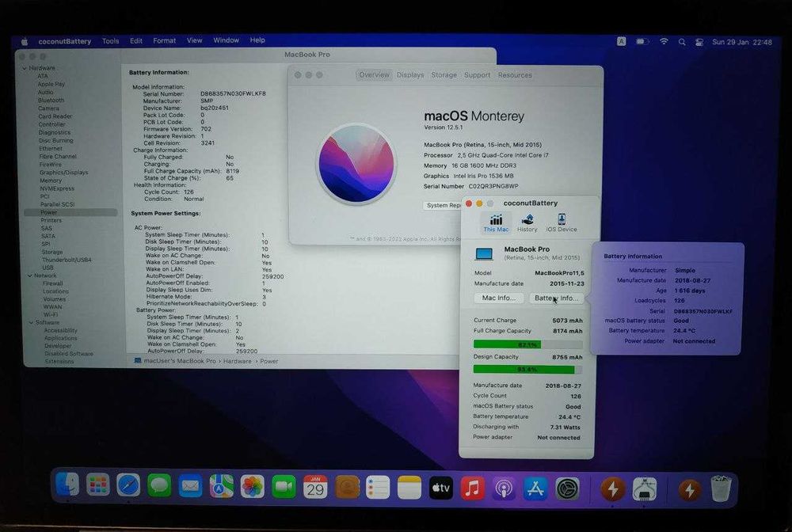Viewport: 792px width, 532px height.
Task: Click the date and time in menu bar
Action: click(x=742, y=43)
